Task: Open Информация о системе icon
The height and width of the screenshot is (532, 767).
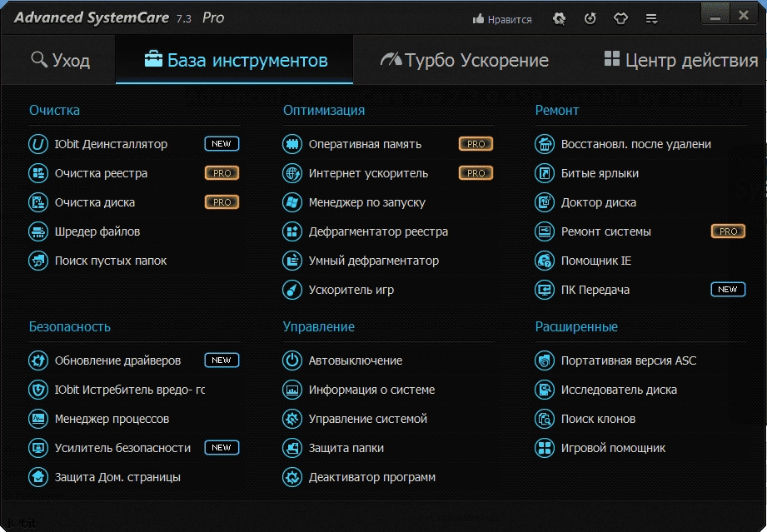Action: 292,390
